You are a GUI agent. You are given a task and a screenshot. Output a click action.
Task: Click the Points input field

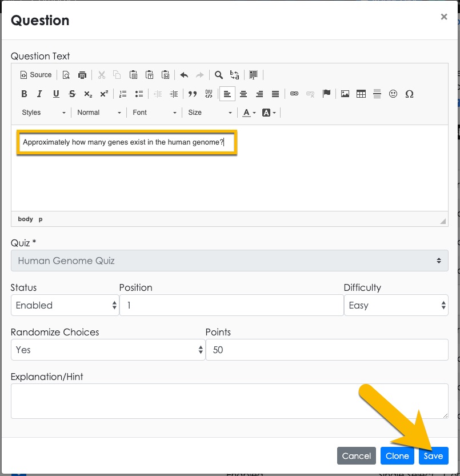pos(327,350)
